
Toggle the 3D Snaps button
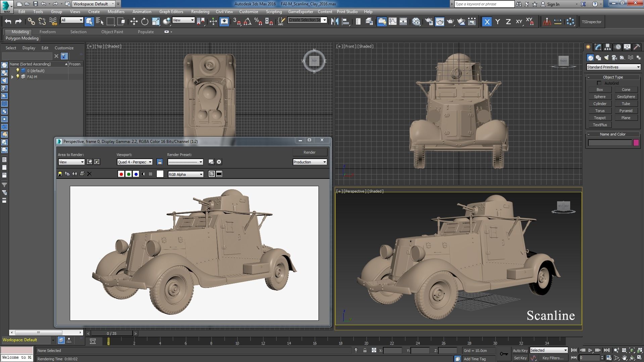pos(237,22)
